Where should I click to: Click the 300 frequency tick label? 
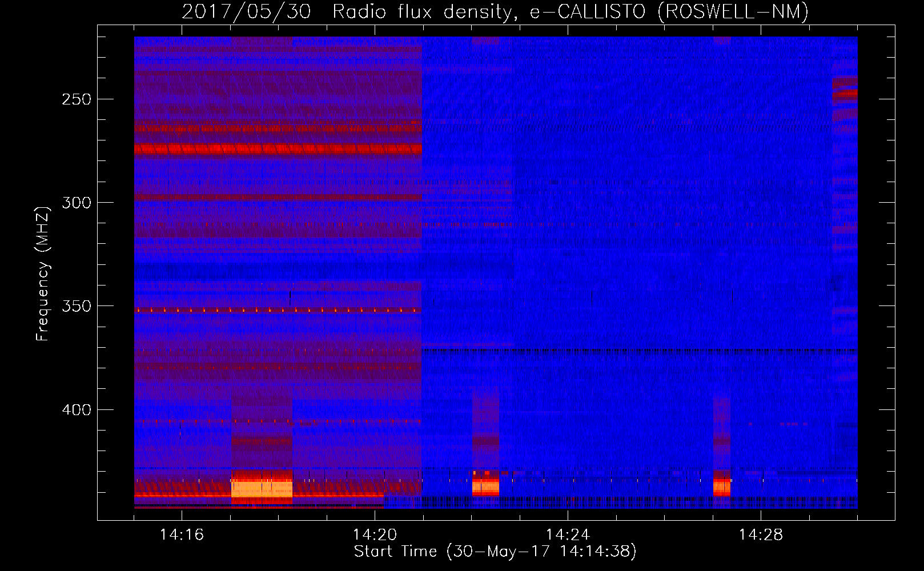(77, 203)
